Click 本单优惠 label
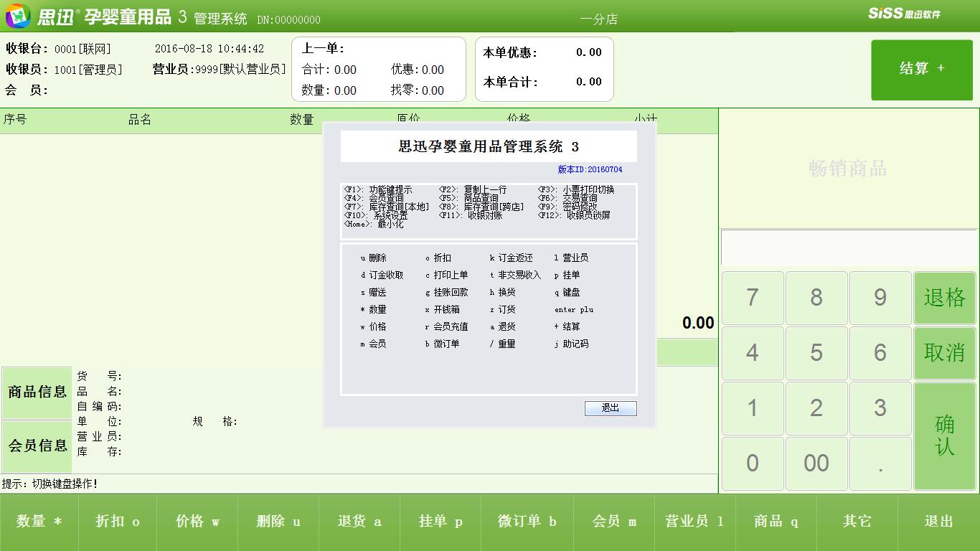Screen dimensions: 980x551 [510, 53]
